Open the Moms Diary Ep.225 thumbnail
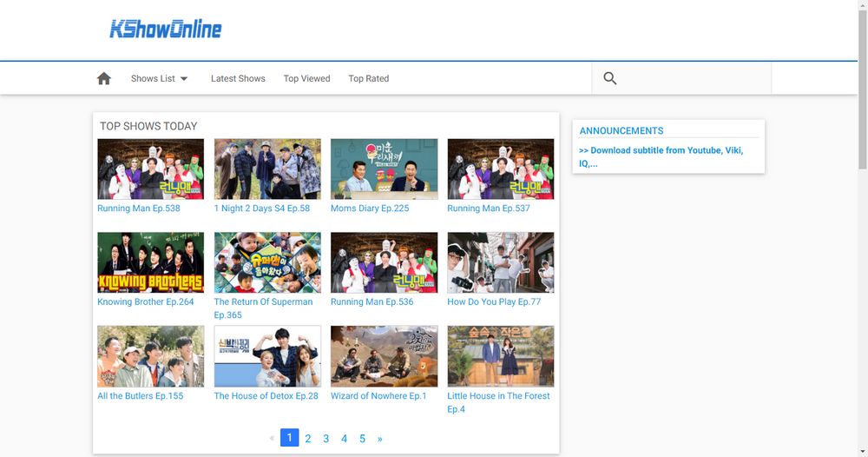This screenshot has width=868, height=457. click(384, 169)
